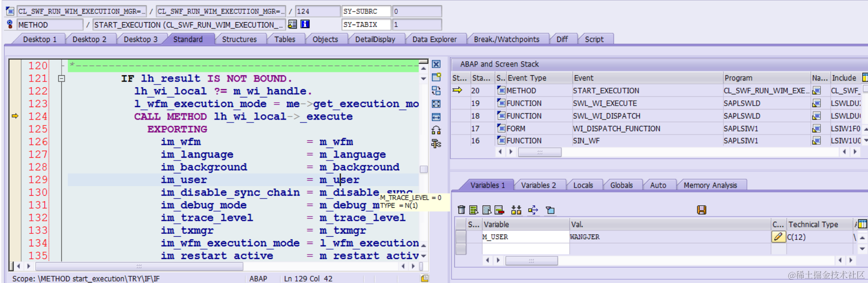Click the editor horizontal scrollbar left arrow
Viewport: 868px width, 283px height.
pos(19,266)
